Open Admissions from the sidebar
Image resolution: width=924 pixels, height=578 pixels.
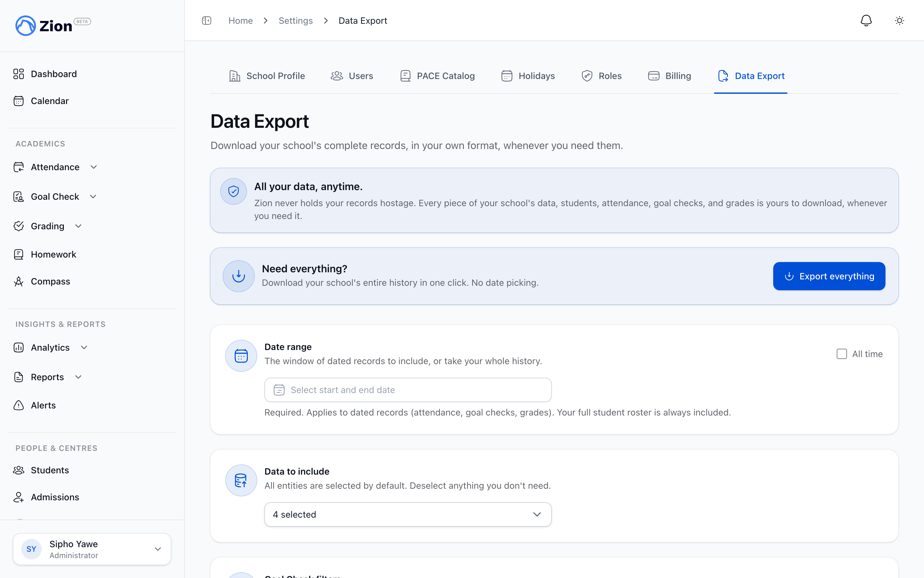click(x=55, y=497)
